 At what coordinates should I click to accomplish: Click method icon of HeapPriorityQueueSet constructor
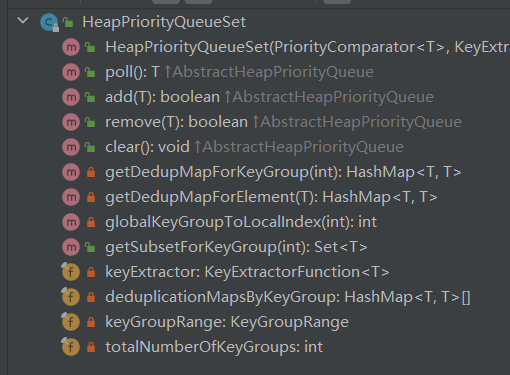[71, 47]
